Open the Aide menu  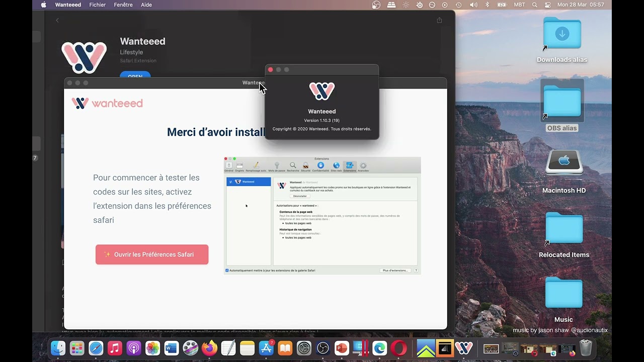(x=146, y=5)
